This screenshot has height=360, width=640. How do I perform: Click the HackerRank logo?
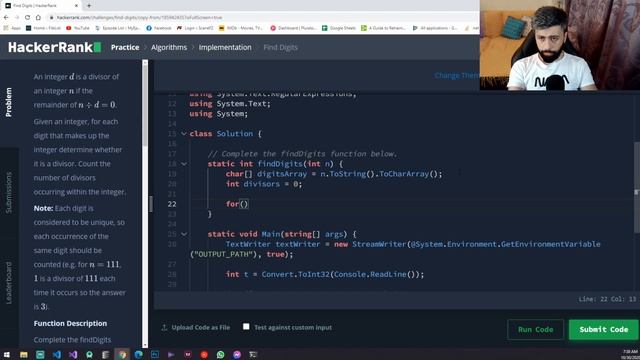54,47
